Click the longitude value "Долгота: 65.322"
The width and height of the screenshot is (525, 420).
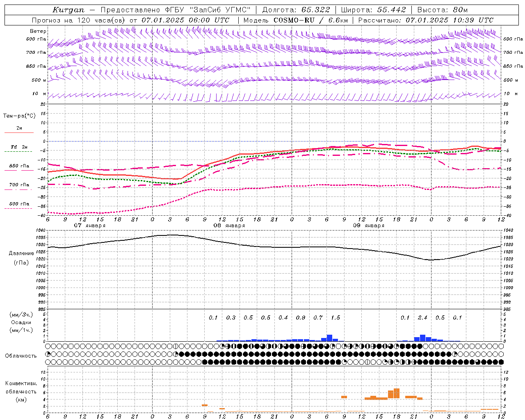coord(296,10)
